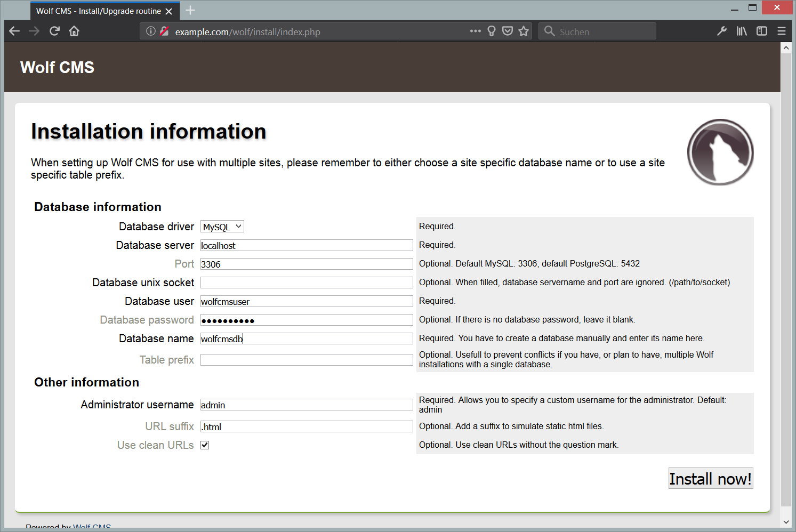Click the Database information heading
This screenshot has height=532, width=796.
[x=98, y=207]
